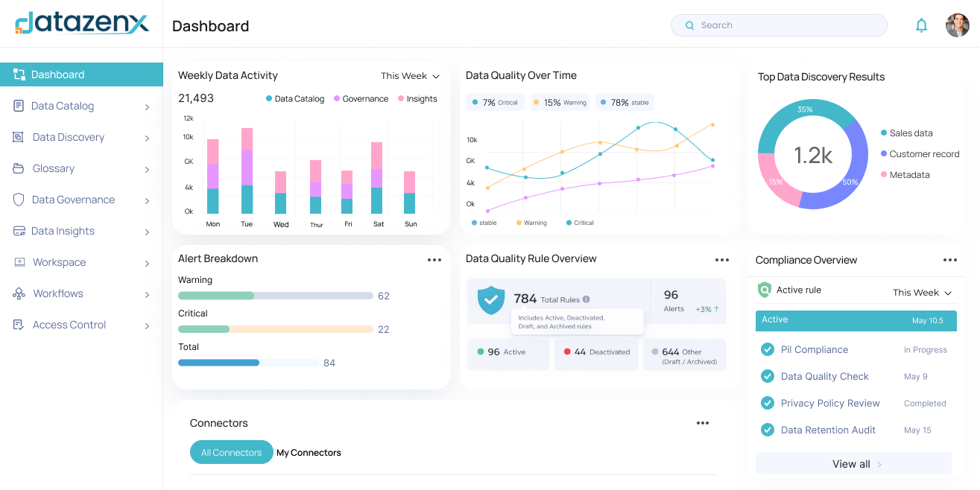Open the Alert Breakdown three-dot menu
The width and height of the screenshot is (980, 490).
pos(434,260)
